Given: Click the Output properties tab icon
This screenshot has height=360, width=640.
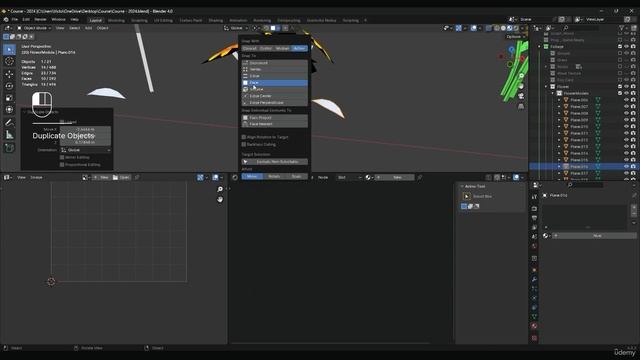Looking at the screenshot, I should click(534, 218).
